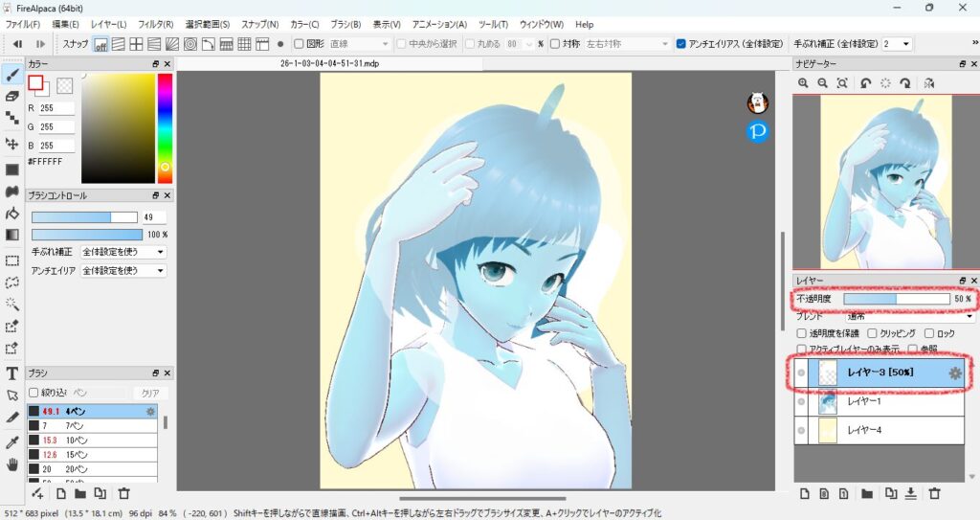Click the undo arrow button
This screenshot has height=520, width=980.
click(17, 44)
